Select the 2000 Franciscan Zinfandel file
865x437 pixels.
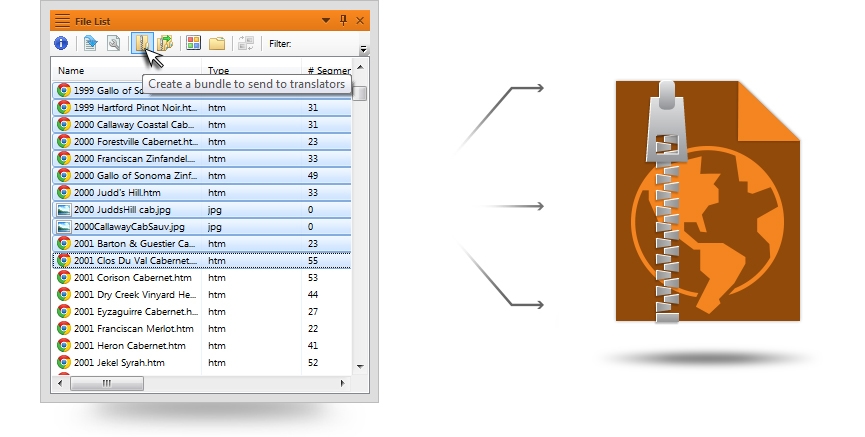202,158
